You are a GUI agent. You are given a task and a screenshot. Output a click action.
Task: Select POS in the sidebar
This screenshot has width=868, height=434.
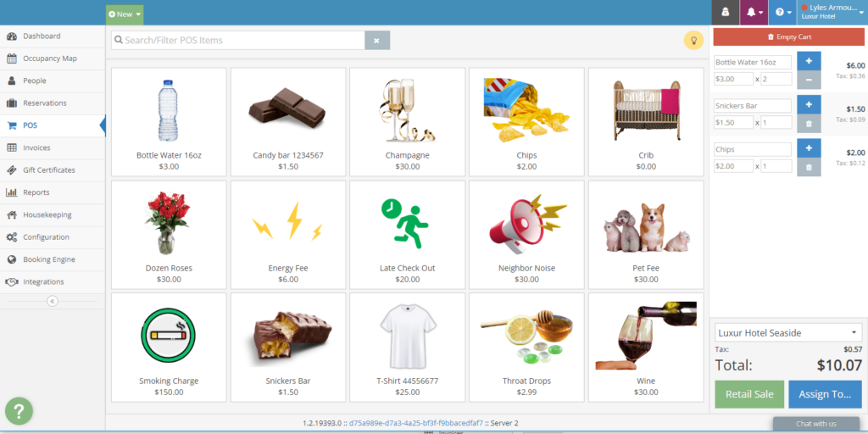click(53, 125)
